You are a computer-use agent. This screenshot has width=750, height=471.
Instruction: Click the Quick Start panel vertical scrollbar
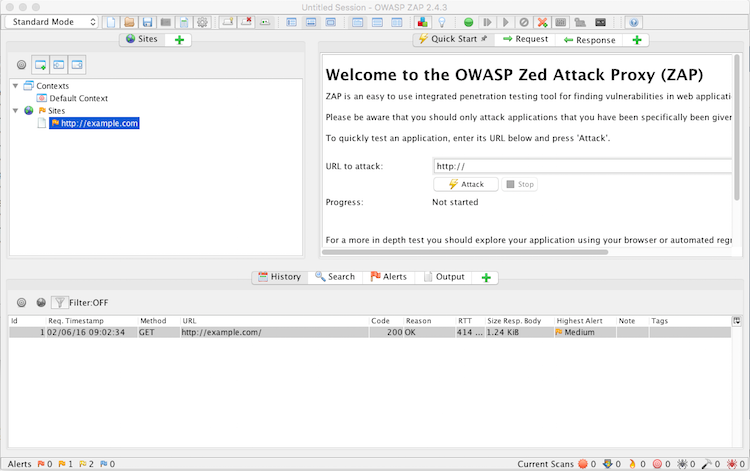point(737,128)
